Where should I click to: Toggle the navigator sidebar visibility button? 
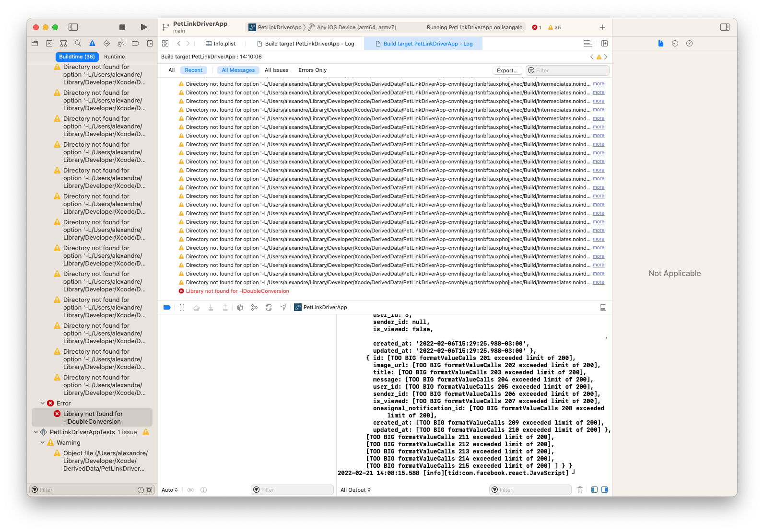click(73, 27)
